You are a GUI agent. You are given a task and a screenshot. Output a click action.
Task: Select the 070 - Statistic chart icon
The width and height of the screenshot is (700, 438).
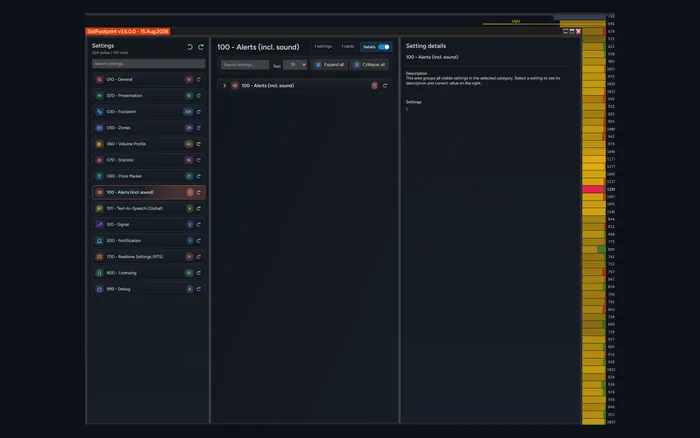coord(99,160)
